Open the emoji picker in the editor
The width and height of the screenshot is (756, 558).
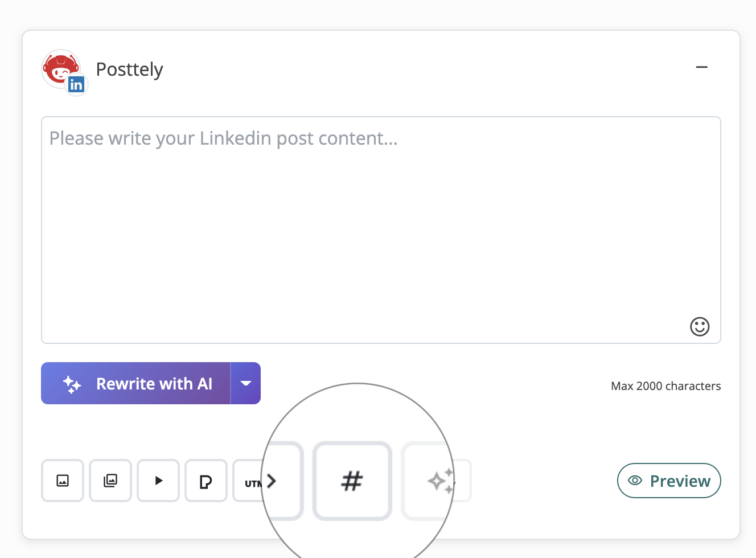click(x=700, y=327)
